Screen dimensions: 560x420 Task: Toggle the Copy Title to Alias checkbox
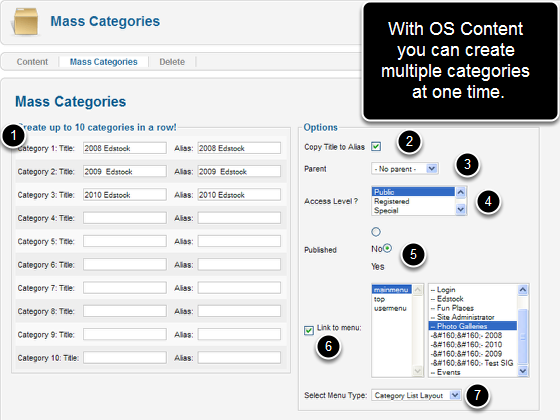(x=376, y=146)
